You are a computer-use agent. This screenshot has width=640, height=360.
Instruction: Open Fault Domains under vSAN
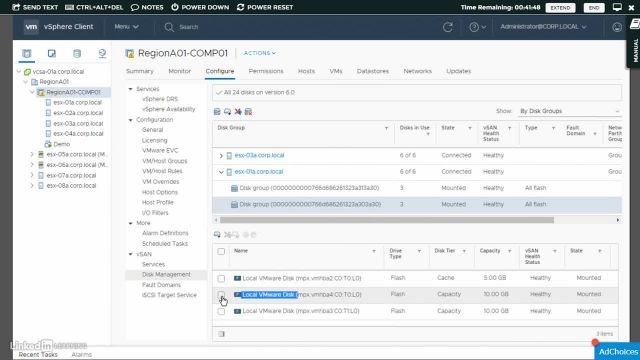(x=161, y=285)
